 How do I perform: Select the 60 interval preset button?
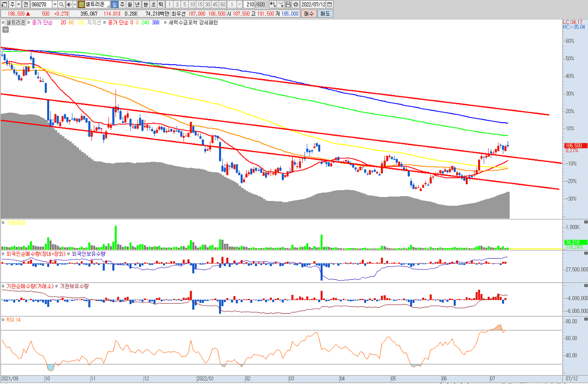pos(222,5)
